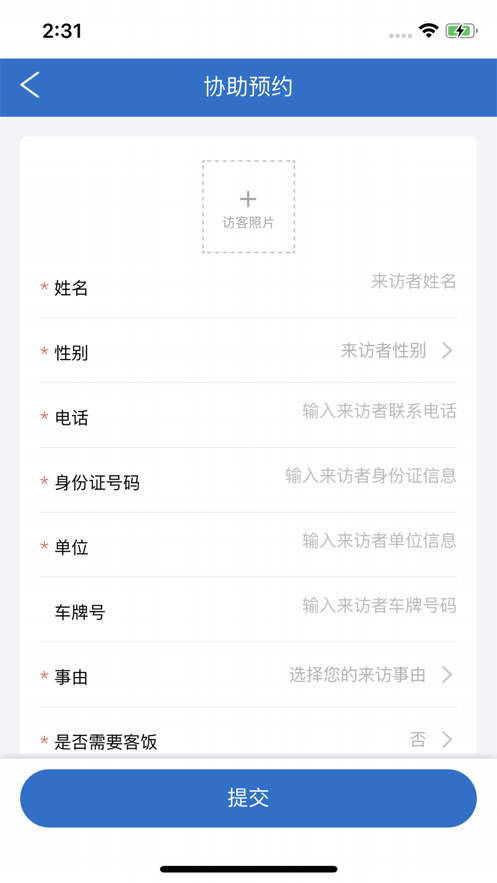
Task: Tap the 协助预约 page title
Action: pyautogui.click(x=248, y=87)
